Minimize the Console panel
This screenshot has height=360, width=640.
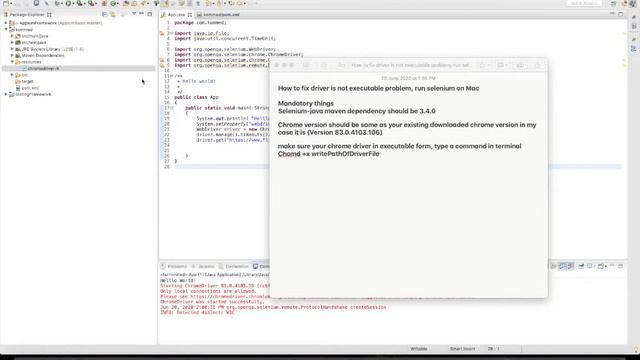pyautogui.click(x=612, y=266)
